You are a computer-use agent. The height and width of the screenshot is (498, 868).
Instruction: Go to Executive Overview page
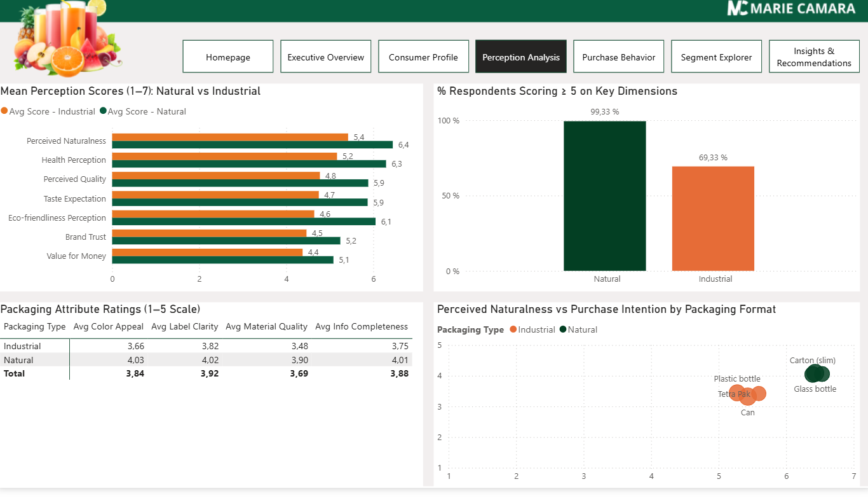(326, 57)
